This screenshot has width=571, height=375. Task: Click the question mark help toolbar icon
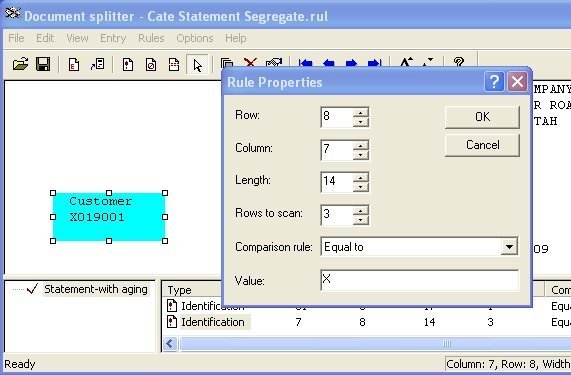coord(459,62)
